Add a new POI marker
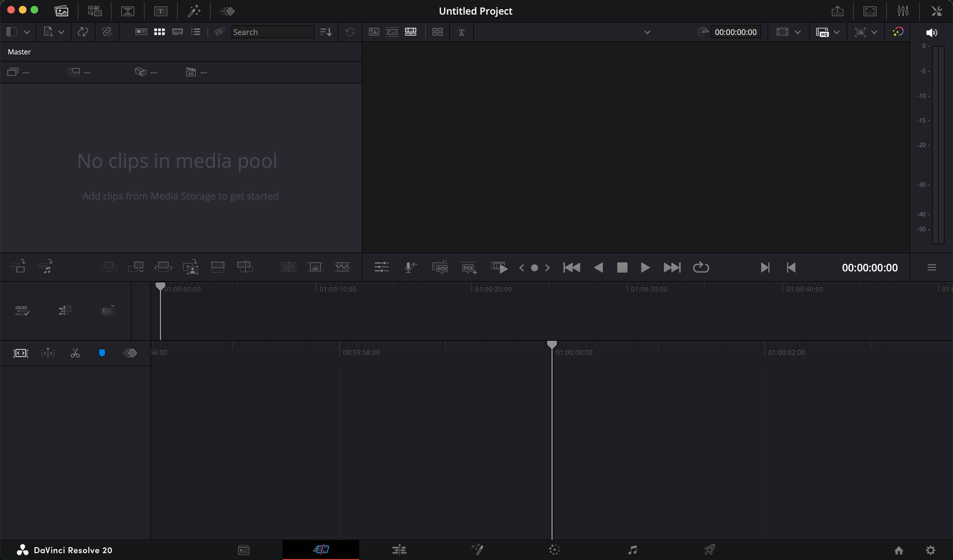 (469, 267)
